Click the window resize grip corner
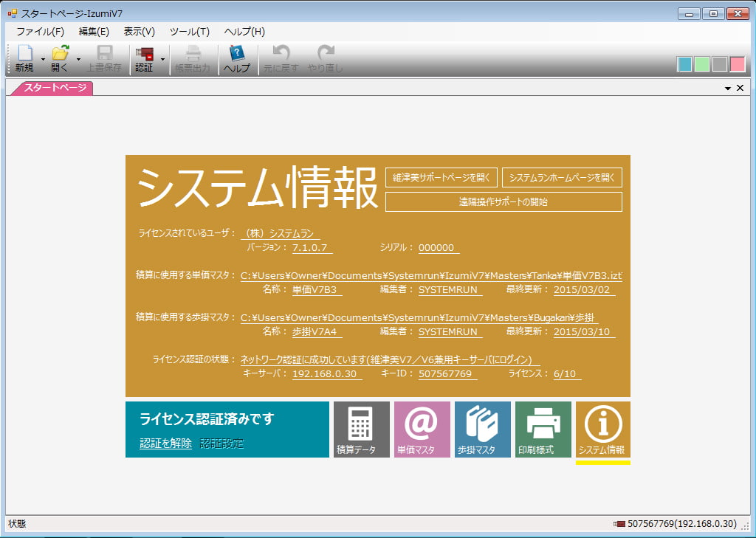The height and width of the screenshot is (538, 756). (746, 526)
